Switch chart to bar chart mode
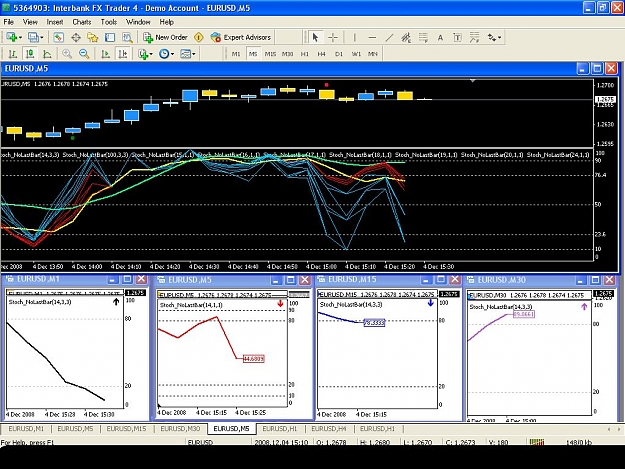Image resolution: width=625 pixels, height=469 pixels. pyautogui.click(x=13, y=53)
